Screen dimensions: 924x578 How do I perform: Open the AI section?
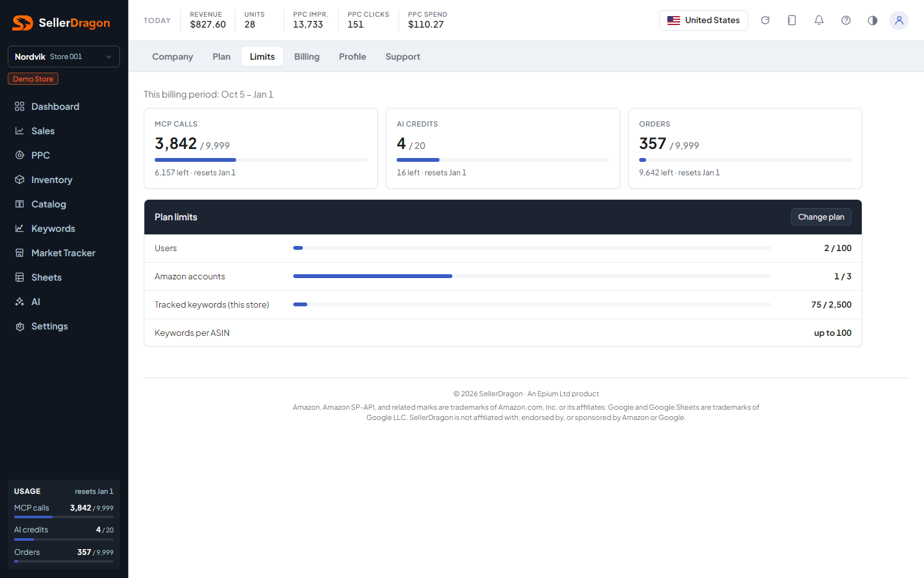tap(64, 302)
